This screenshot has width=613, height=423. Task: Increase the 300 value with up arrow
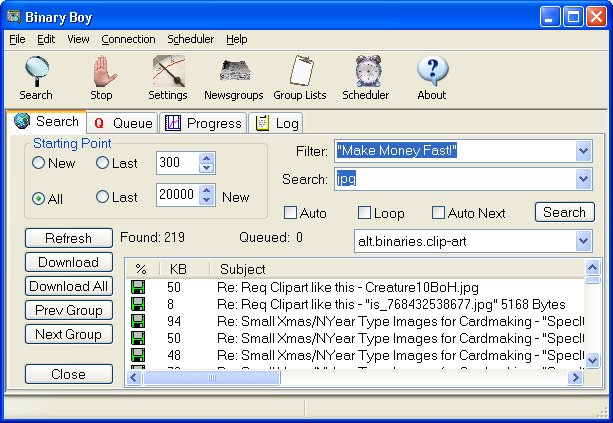(207, 158)
